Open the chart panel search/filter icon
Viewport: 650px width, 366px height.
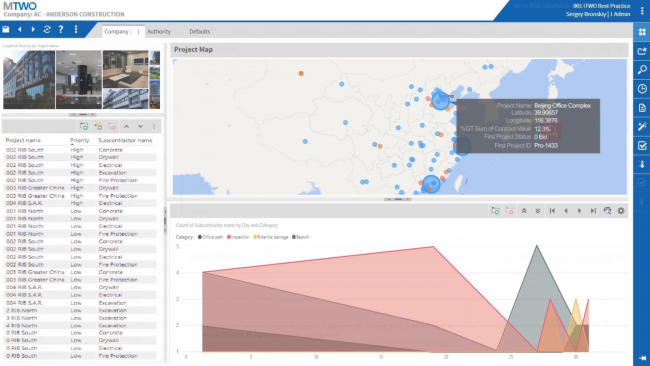point(607,211)
